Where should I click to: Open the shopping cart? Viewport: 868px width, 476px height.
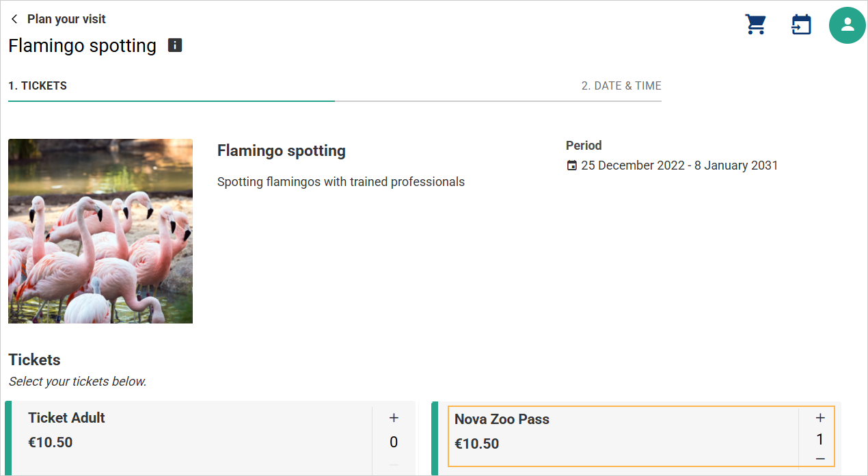(x=755, y=25)
